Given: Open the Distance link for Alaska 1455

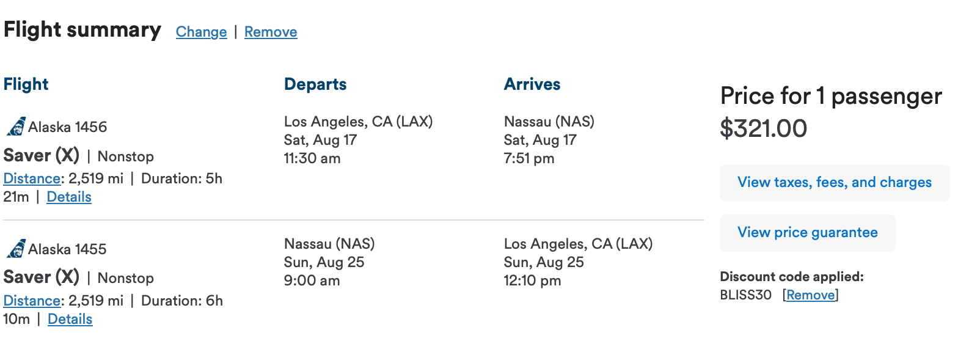Looking at the screenshot, I should (32, 301).
